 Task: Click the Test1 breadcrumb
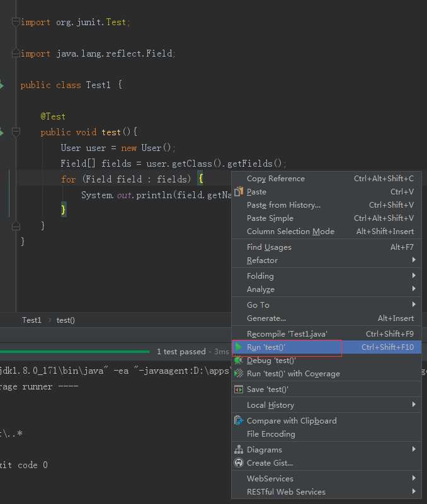31,320
